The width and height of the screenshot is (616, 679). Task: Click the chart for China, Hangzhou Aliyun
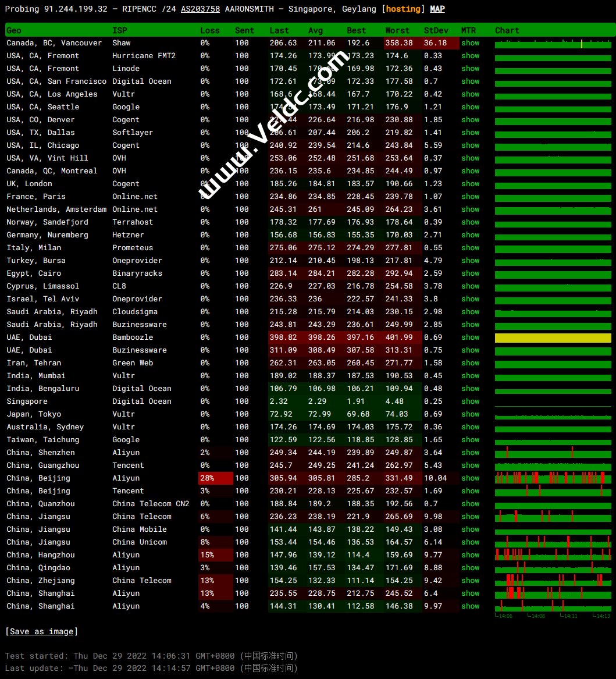(553, 554)
